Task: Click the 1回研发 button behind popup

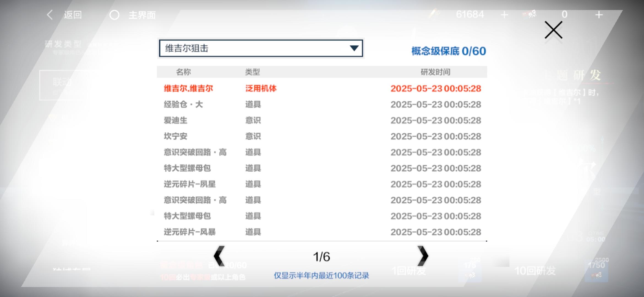Action: click(409, 271)
